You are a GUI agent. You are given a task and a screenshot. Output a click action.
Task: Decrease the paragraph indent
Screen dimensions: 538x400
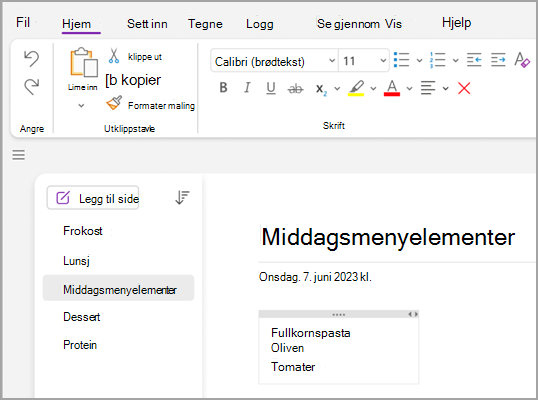coord(474,60)
